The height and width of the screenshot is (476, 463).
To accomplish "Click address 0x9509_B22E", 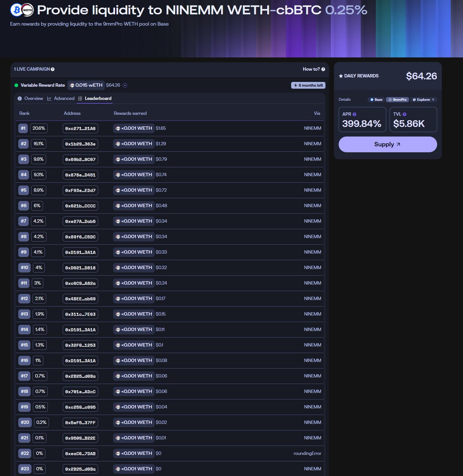I will 80,438.
